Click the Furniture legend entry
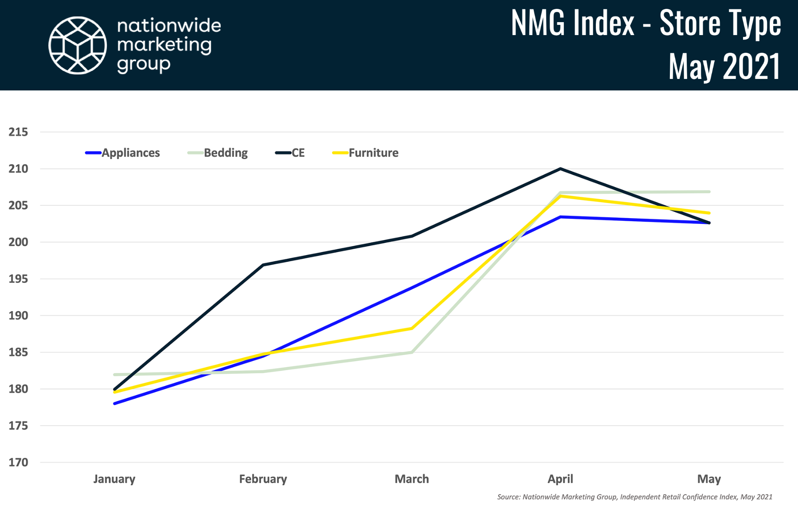The image size is (798, 532). click(x=366, y=153)
